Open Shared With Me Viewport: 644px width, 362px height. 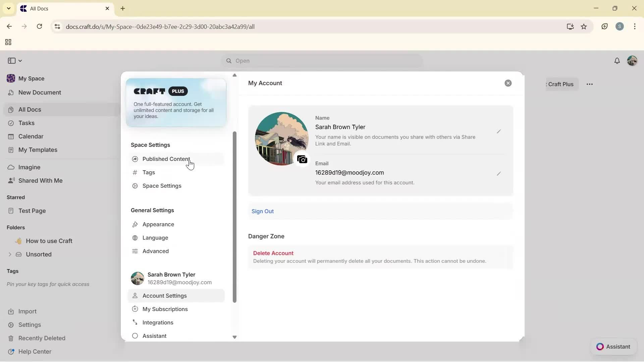[x=40, y=180]
